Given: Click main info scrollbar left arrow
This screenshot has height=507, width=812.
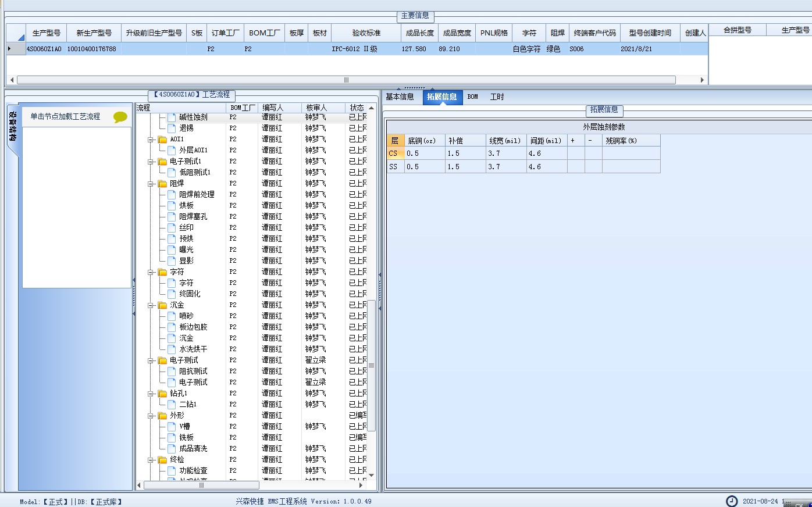Looking at the screenshot, I should point(12,80).
